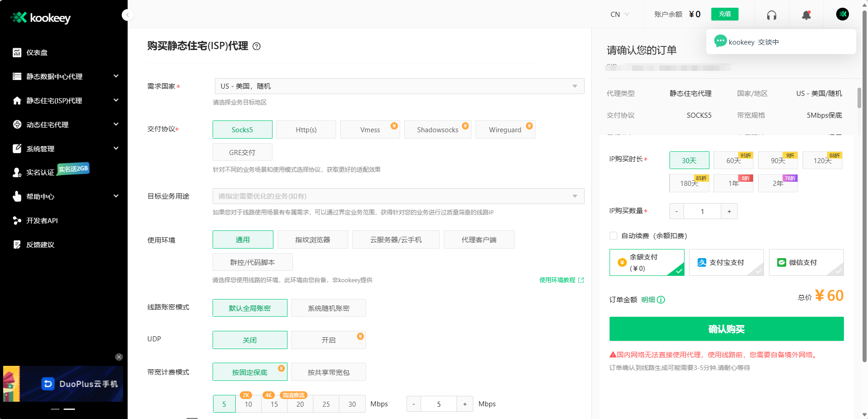The width and height of the screenshot is (868, 419).
Task: Select 指纹浏览器 usage environment
Action: (313, 239)
